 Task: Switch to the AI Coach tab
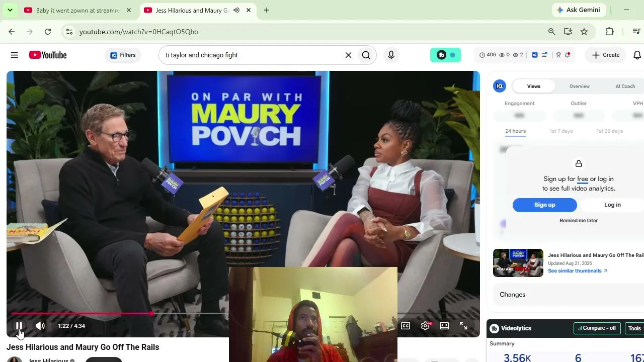tap(625, 86)
